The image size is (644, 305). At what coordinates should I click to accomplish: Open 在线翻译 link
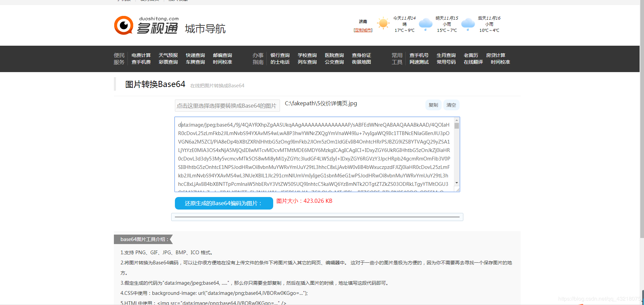point(473,62)
